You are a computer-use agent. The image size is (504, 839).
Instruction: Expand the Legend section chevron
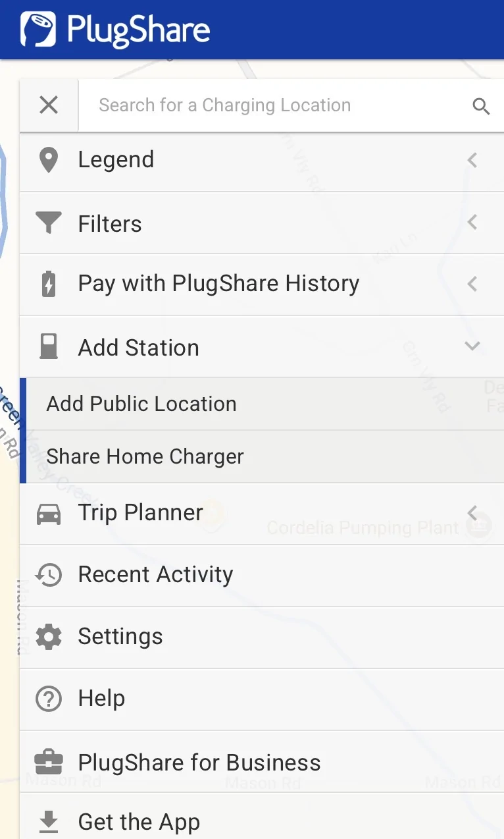[x=472, y=160]
